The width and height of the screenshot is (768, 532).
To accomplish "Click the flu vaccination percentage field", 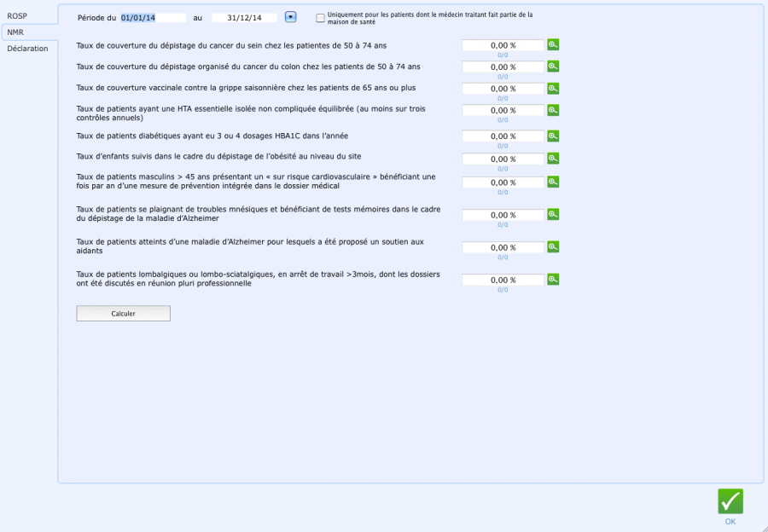I will [503, 89].
